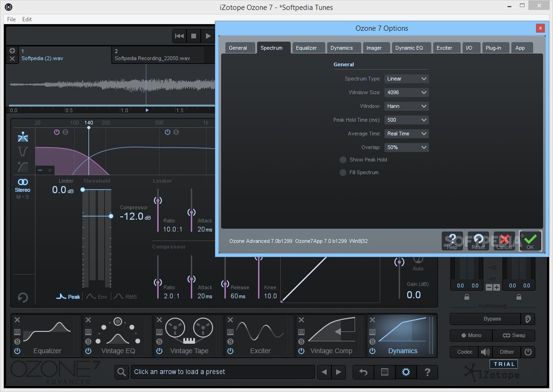553x392 pixels.
Task: Click the ear icon next to Bypass
Action: [x=528, y=319]
